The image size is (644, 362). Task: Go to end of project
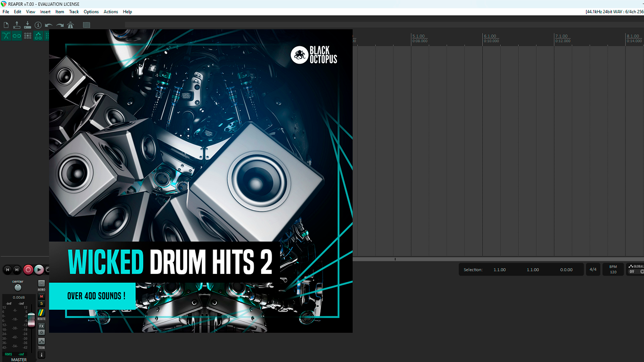tap(17, 270)
